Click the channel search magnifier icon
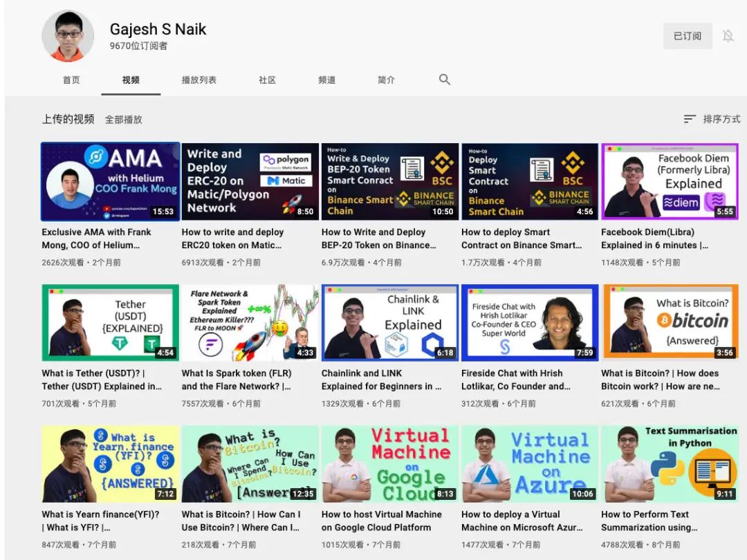The image size is (747, 560). pyautogui.click(x=445, y=80)
